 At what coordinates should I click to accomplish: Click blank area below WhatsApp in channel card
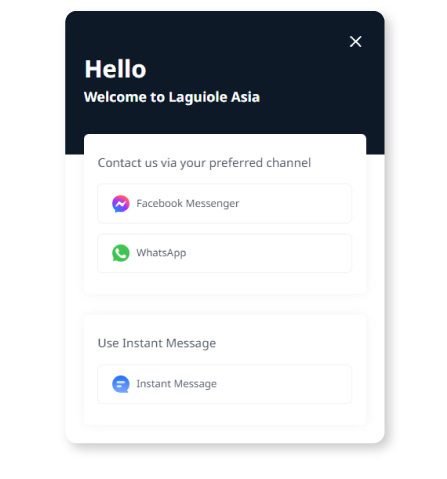tap(224, 283)
